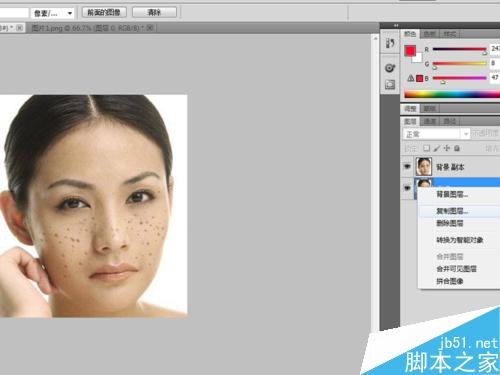Open the circular dial icon in the collapsed dock

[x=390, y=68]
